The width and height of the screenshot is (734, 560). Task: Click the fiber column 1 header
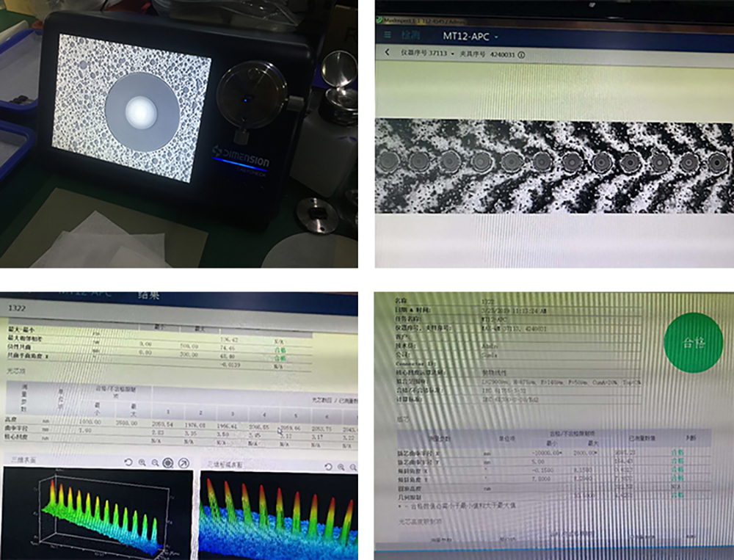(168, 412)
